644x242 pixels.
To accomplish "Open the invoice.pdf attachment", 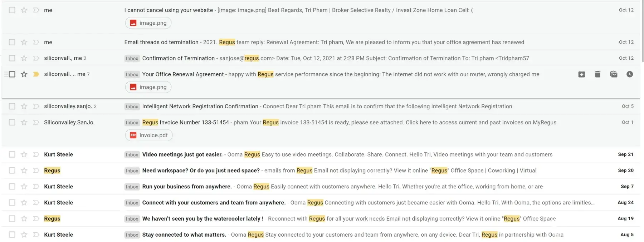I will 149,135.
